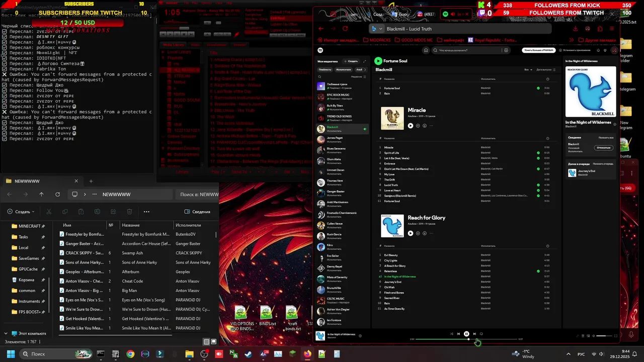Toggle repeat in Spotify player bar
This screenshot has width=644, height=362.
coord(481,334)
